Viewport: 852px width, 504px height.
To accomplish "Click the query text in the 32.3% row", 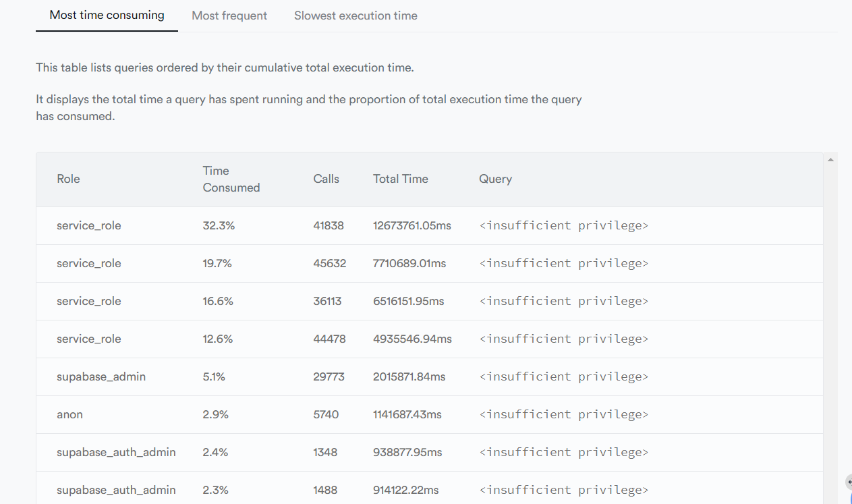I will [x=563, y=225].
